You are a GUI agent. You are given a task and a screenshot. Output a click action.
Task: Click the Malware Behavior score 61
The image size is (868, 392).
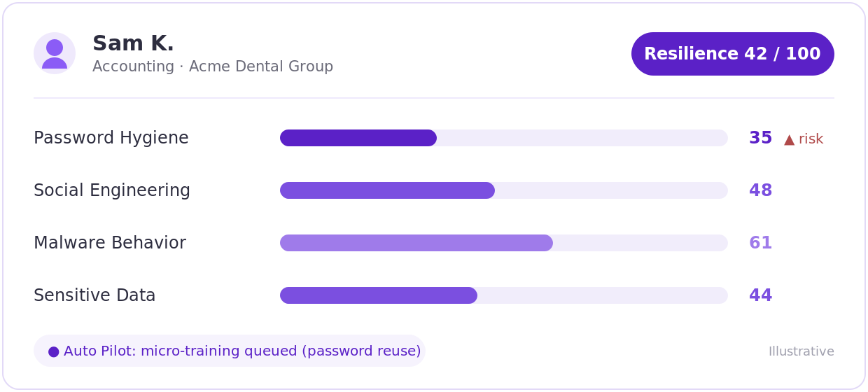point(761,243)
